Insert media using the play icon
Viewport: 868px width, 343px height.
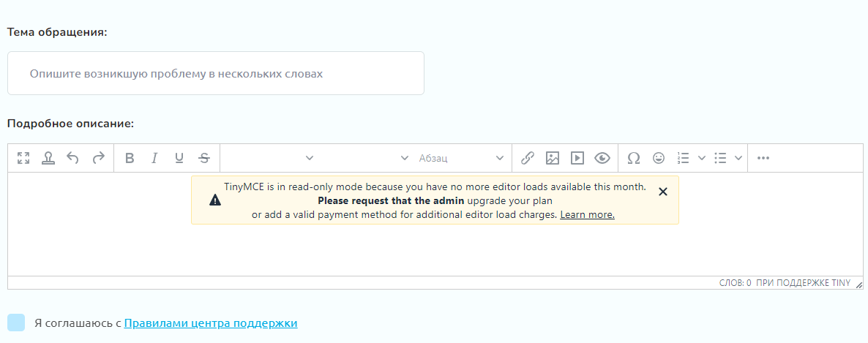point(577,158)
